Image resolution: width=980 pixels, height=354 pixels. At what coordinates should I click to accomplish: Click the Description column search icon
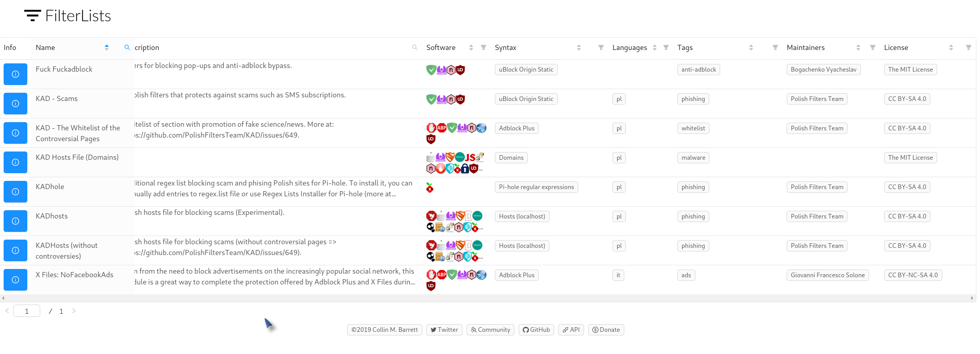point(414,47)
